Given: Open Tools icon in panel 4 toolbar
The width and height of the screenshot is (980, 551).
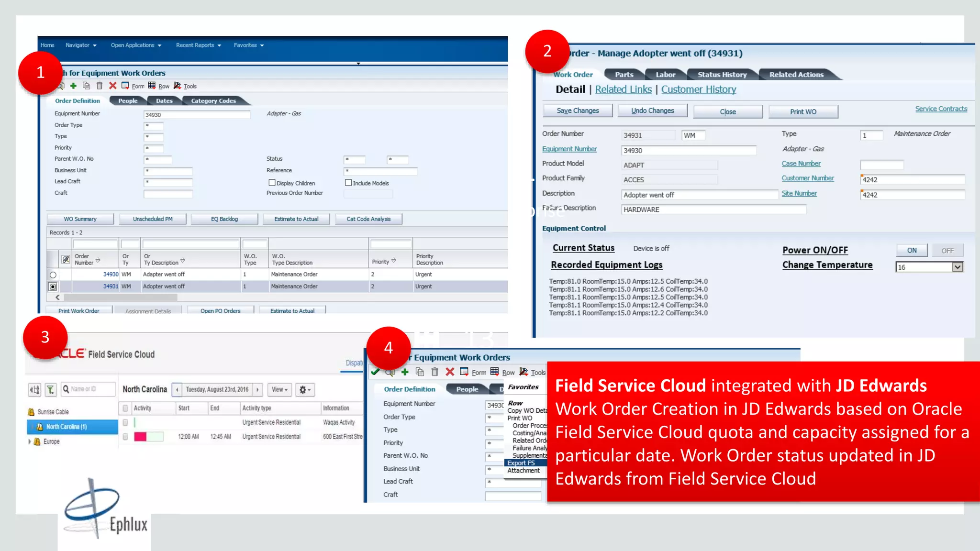Looking at the screenshot, I should pyautogui.click(x=523, y=372).
